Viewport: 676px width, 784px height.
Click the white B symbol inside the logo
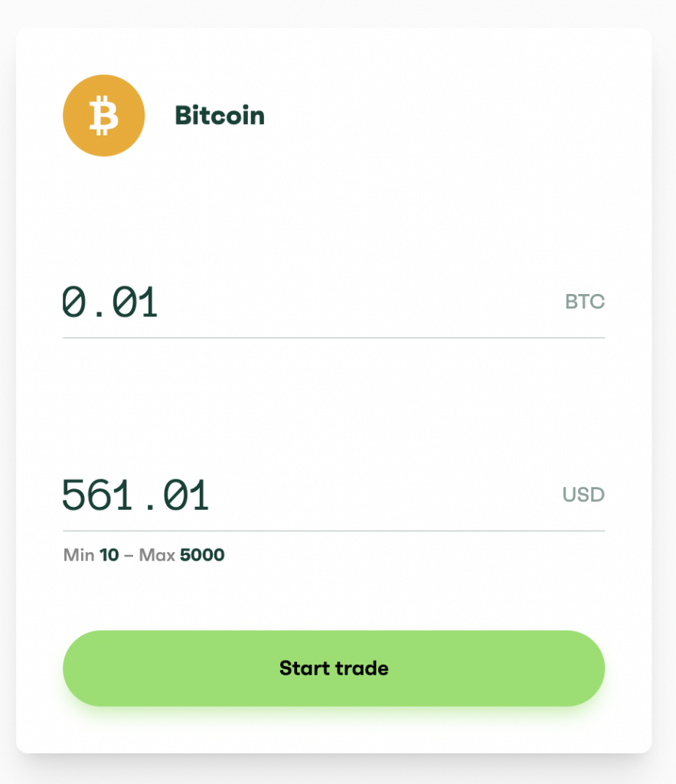[x=103, y=116]
